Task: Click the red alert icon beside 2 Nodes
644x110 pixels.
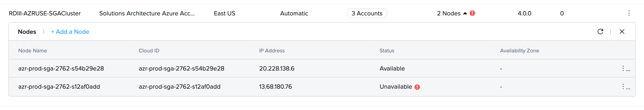Action: point(472,13)
